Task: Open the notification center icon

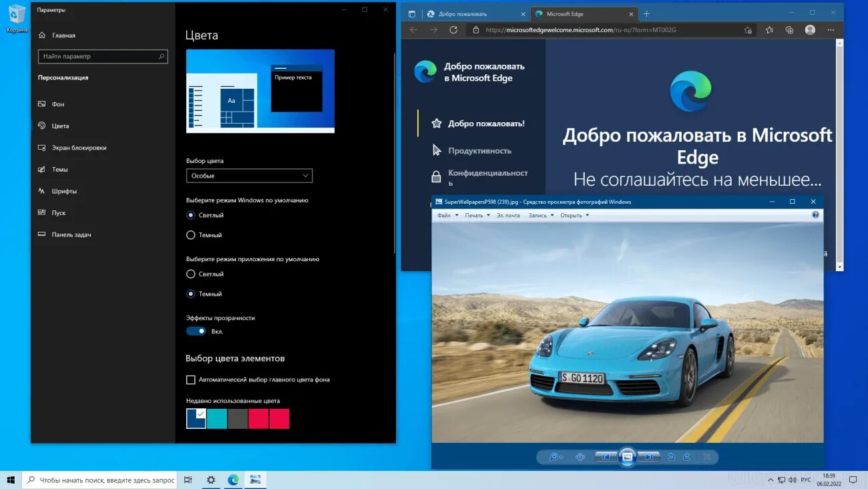Action: click(853, 480)
